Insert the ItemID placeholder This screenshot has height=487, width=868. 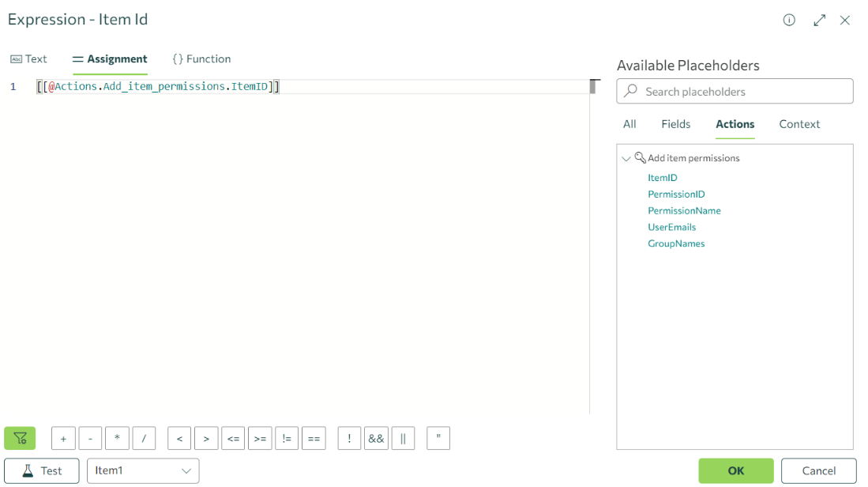[x=663, y=178]
